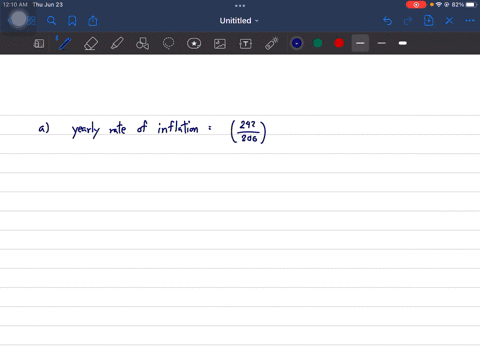The height and width of the screenshot is (360, 480).
Task: Select the Eraser tool
Action: (91, 43)
